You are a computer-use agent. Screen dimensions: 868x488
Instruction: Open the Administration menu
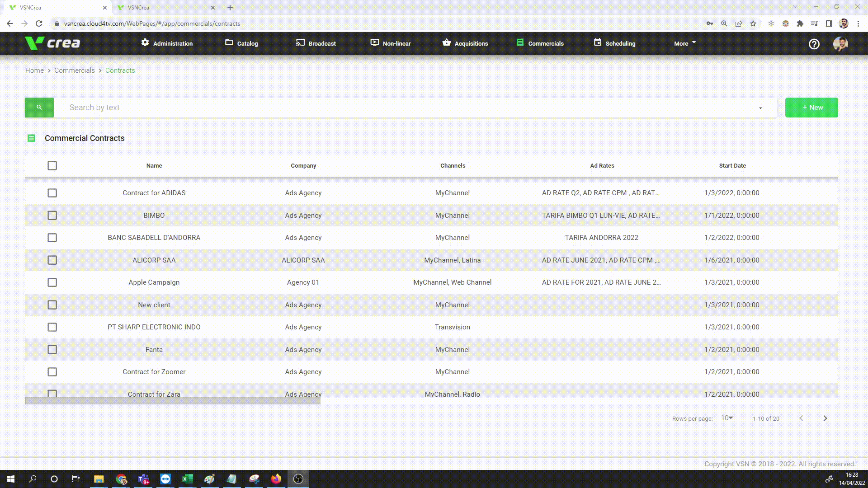[x=167, y=43]
